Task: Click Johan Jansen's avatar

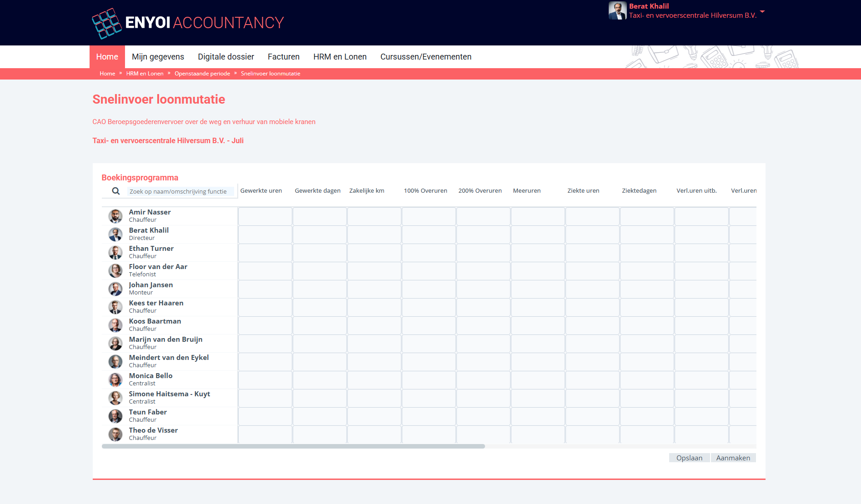Action: [115, 289]
